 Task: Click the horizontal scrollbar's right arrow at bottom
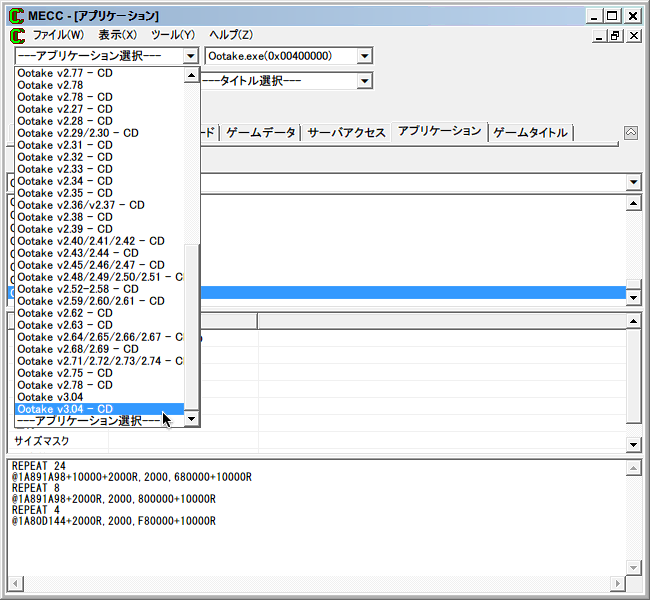[x=617, y=583]
